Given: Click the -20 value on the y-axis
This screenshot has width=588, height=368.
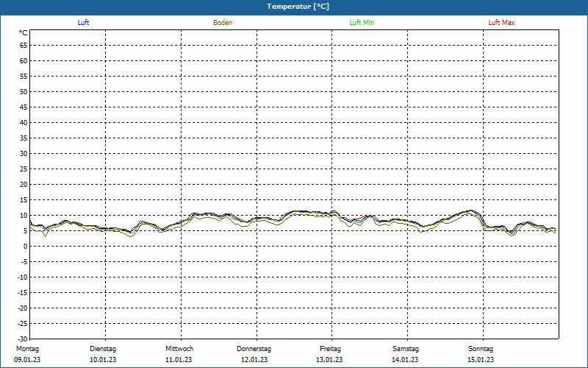Looking at the screenshot, I should [x=24, y=308].
